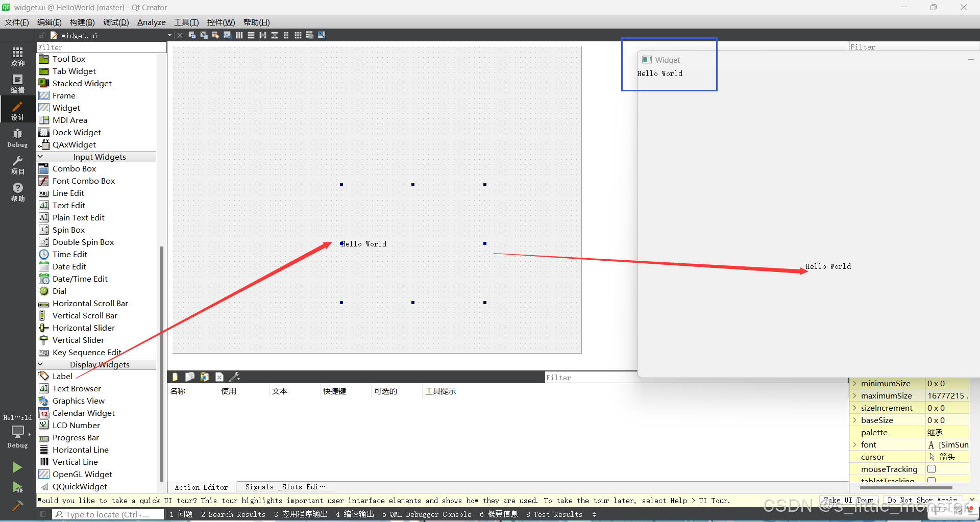Expand the maximumSize property

[854, 395]
